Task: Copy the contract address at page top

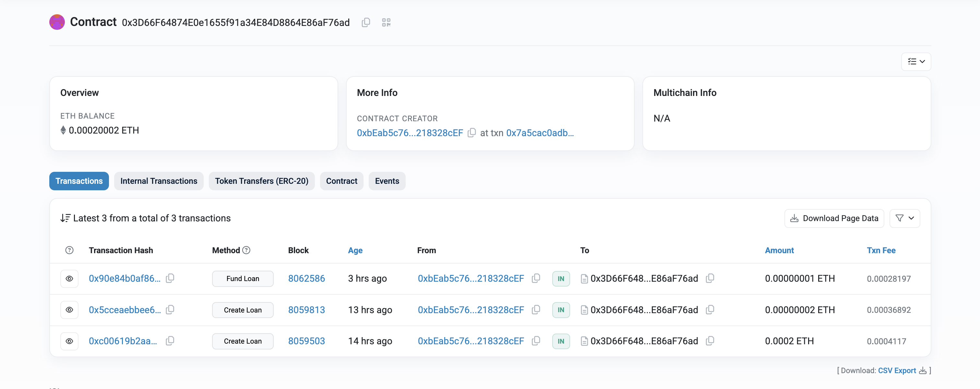Action: pyautogui.click(x=365, y=22)
